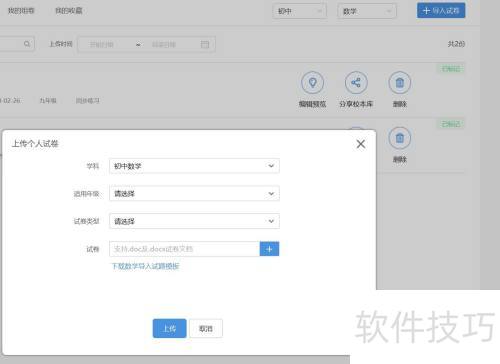The height and width of the screenshot is (364, 500).
Task: Click the blue 上传 button
Action: (x=169, y=328)
